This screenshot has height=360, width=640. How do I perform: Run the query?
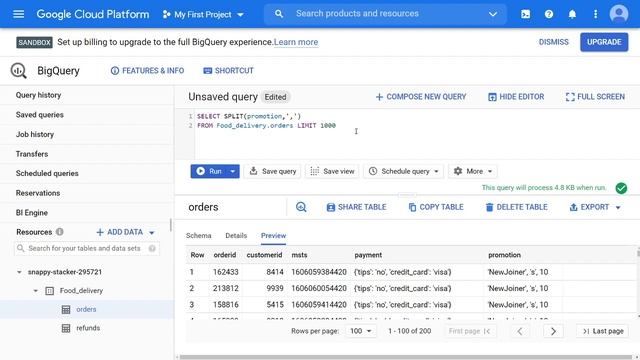pyautogui.click(x=209, y=171)
